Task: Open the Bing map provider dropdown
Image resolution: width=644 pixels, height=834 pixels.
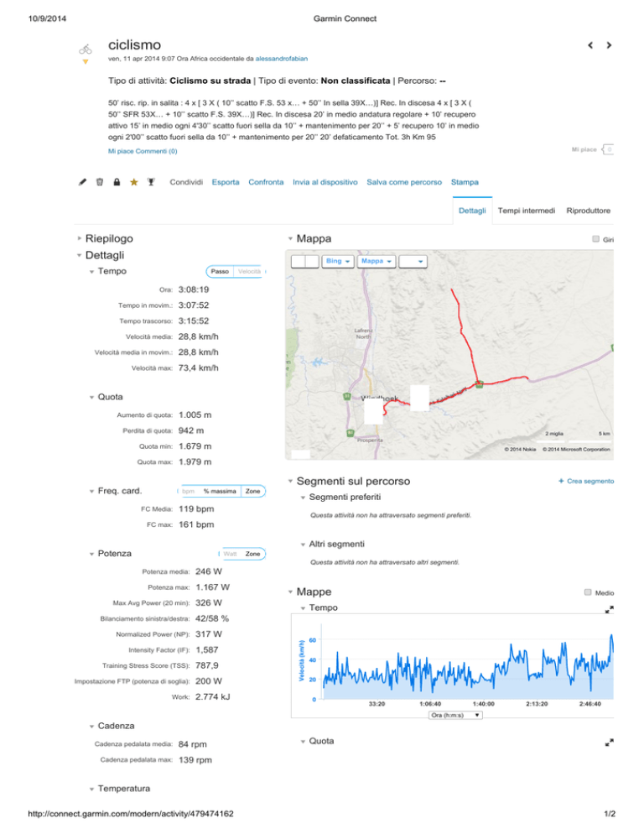Action: [338, 261]
